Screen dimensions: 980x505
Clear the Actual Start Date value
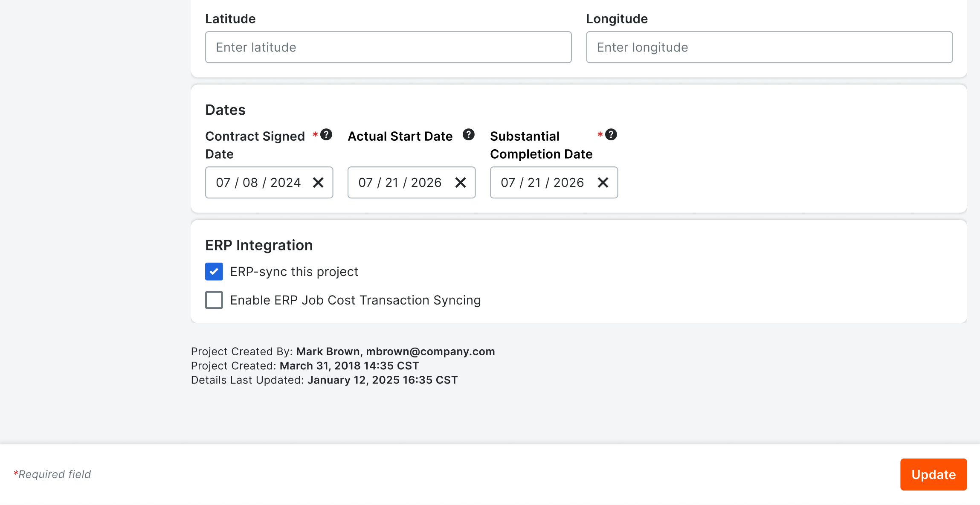[x=461, y=183]
